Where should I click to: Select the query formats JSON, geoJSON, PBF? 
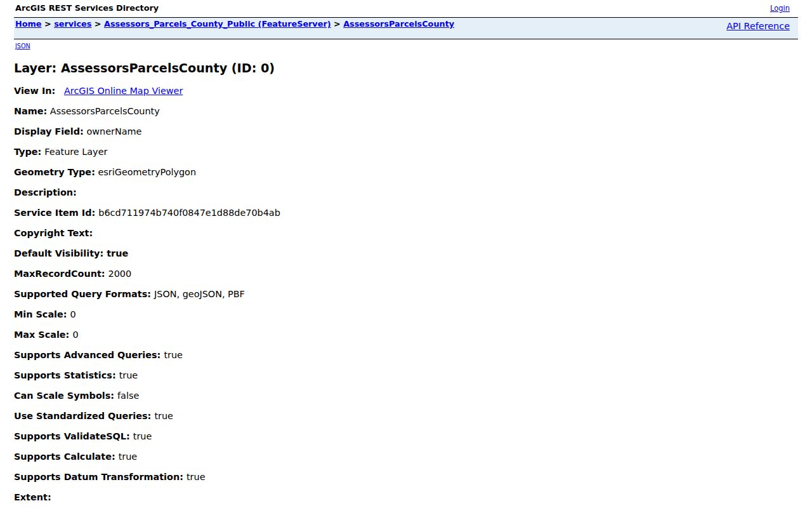[199, 294]
